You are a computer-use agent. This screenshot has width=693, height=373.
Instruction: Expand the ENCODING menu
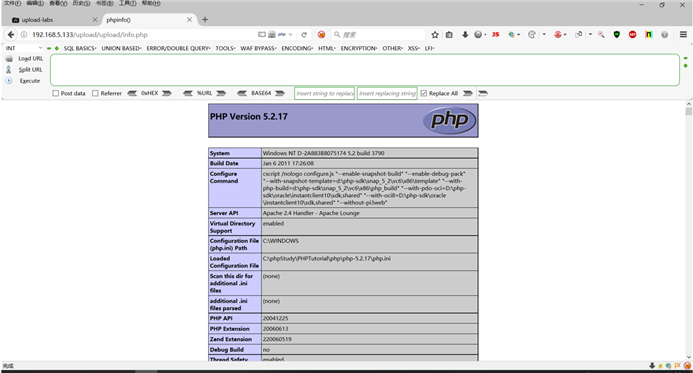(x=297, y=48)
